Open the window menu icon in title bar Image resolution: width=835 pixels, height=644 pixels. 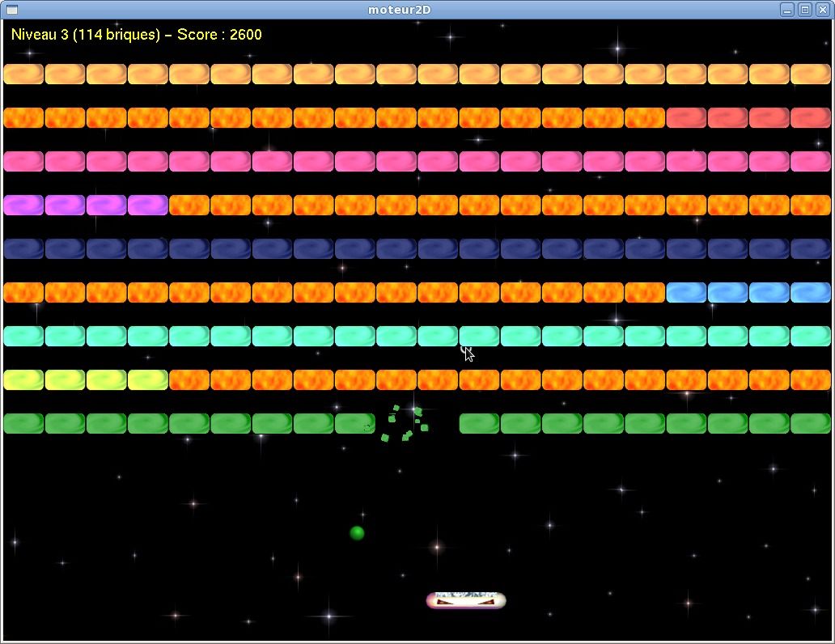pos(11,10)
